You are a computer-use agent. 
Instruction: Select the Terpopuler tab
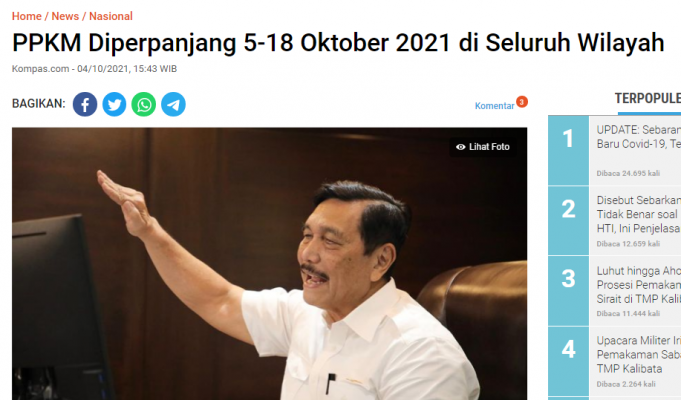tap(648, 99)
